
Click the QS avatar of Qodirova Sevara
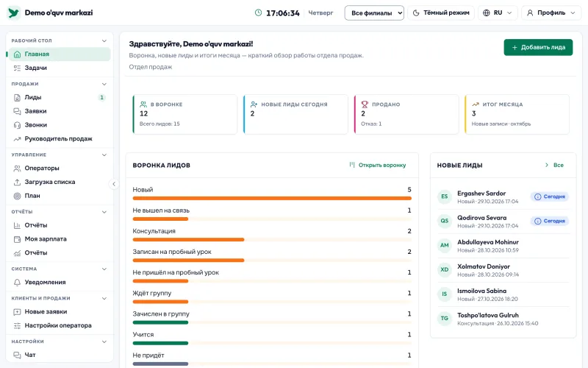(445, 221)
